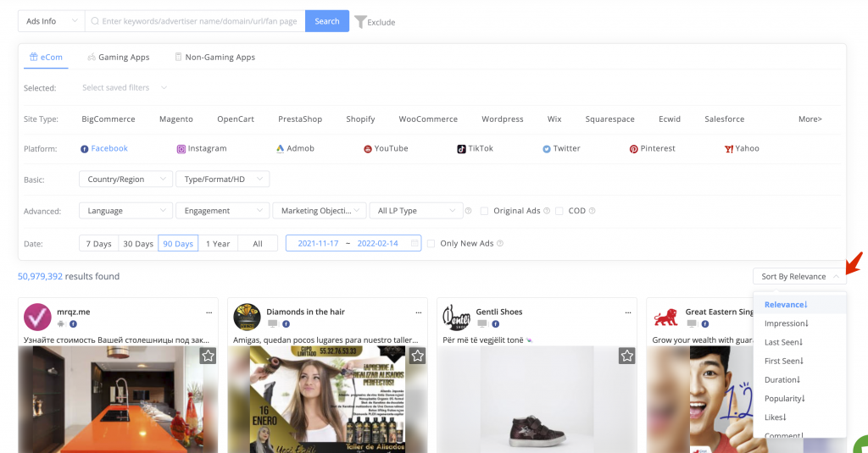Enable the Original Ads checkbox

(484, 211)
